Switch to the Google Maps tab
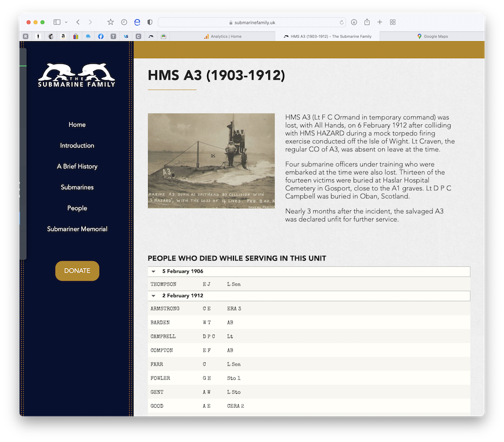 432,36
